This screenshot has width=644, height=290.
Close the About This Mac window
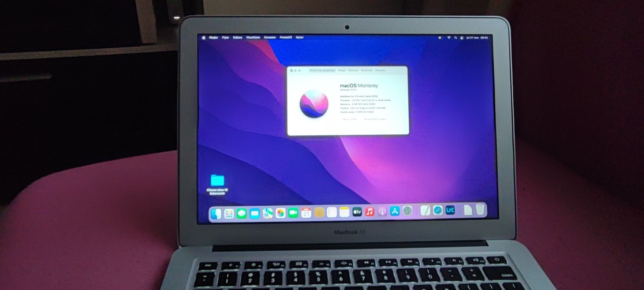pyautogui.click(x=291, y=71)
